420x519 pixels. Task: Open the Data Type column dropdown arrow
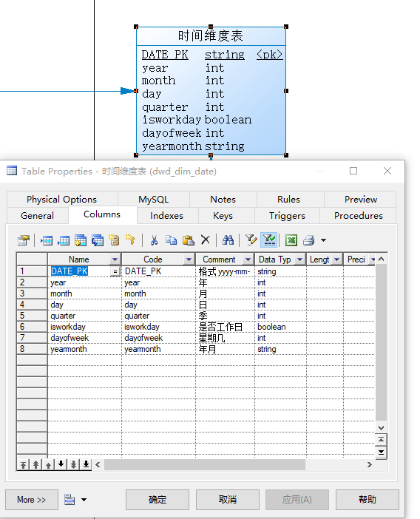pos(299,259)
